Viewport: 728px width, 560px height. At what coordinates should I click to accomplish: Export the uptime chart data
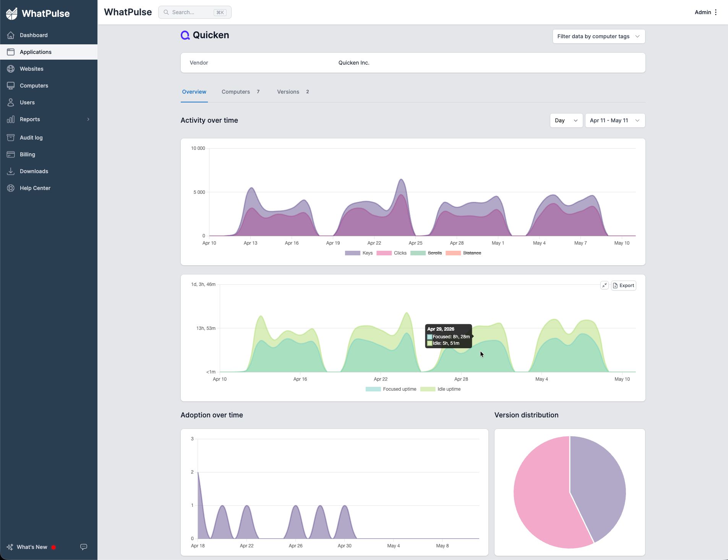[624, 286]
